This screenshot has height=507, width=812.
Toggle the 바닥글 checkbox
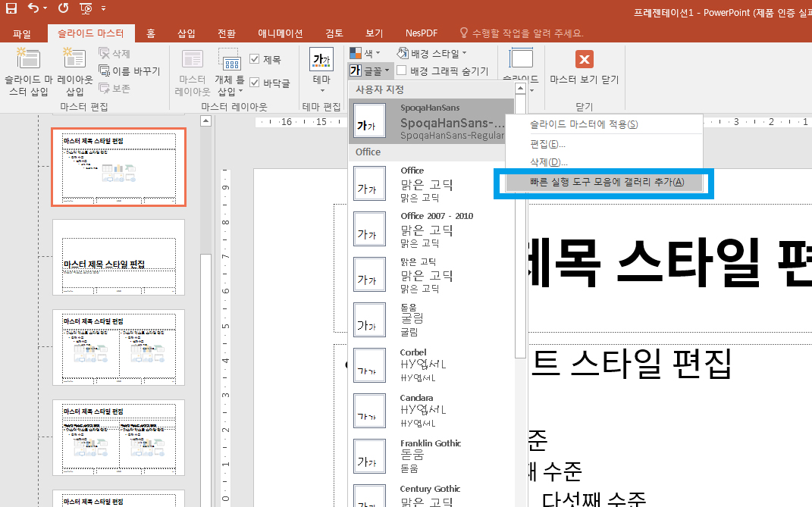click(254, 83)
